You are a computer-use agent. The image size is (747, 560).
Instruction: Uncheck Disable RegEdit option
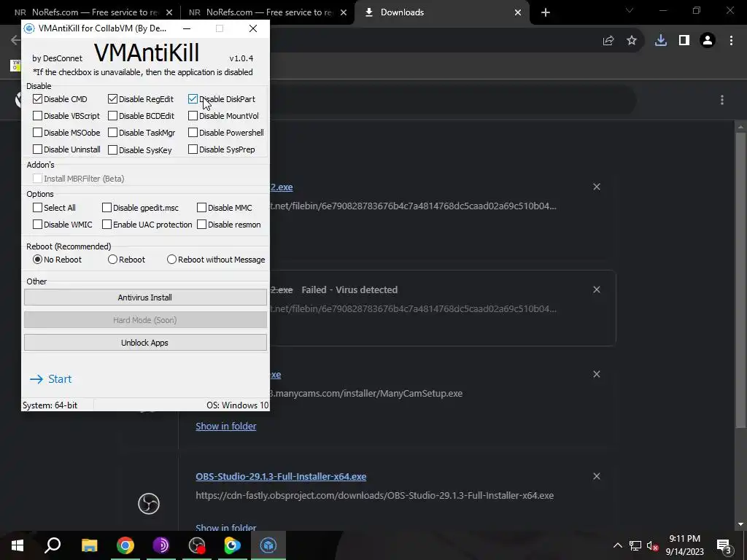(x=112, y=99)
